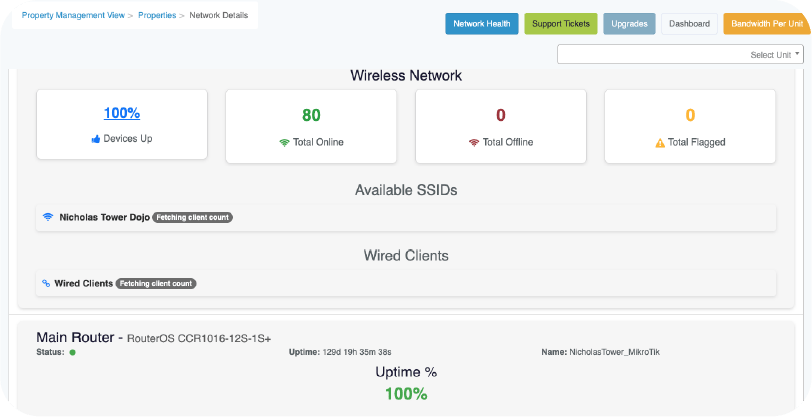Screen dimensions: 812x417
Task: Click the green router status dot
Action: [73, 352]
